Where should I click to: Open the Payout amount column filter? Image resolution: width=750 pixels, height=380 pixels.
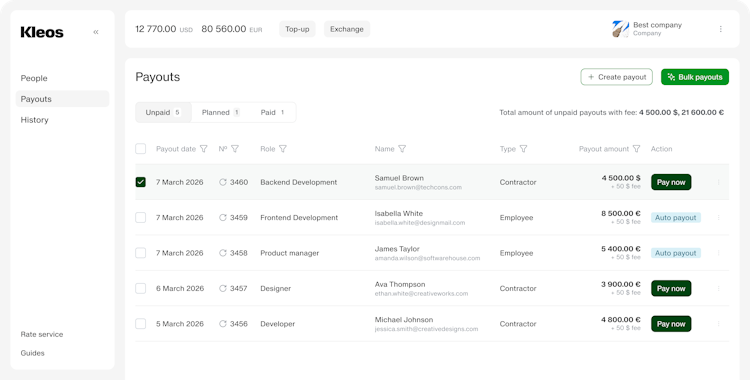click(636, 149)
